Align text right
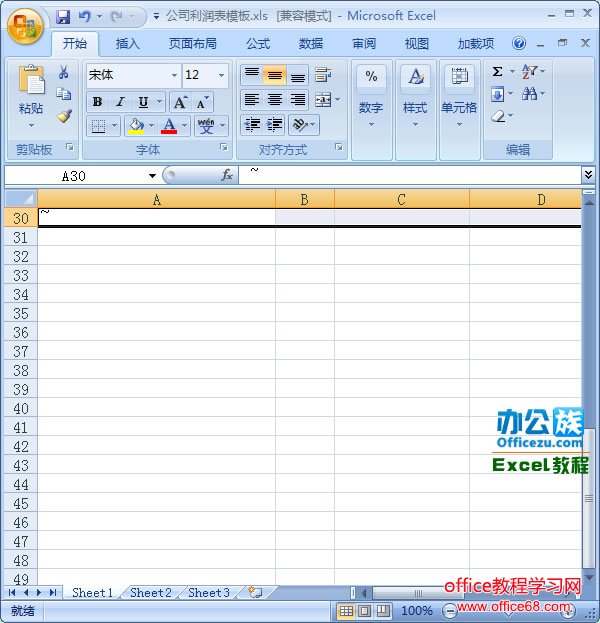Viewport: 600px width, 623px height. click(298, 99)
